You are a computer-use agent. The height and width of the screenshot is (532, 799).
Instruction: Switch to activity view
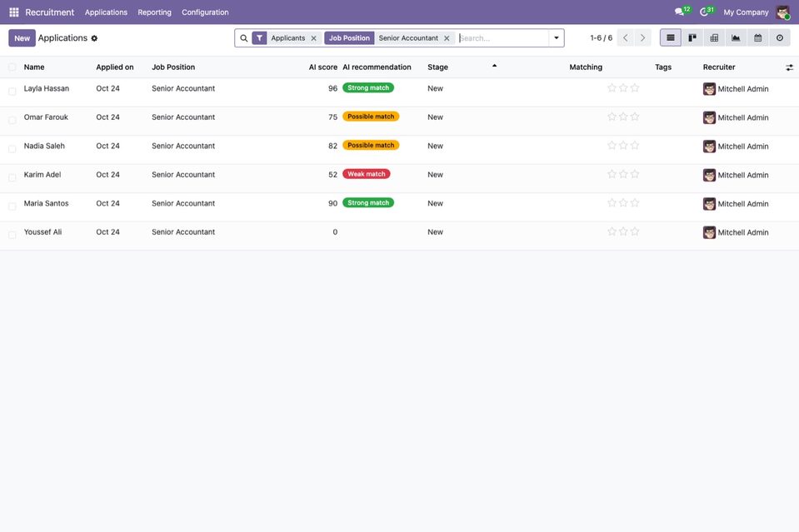point(780,37)
